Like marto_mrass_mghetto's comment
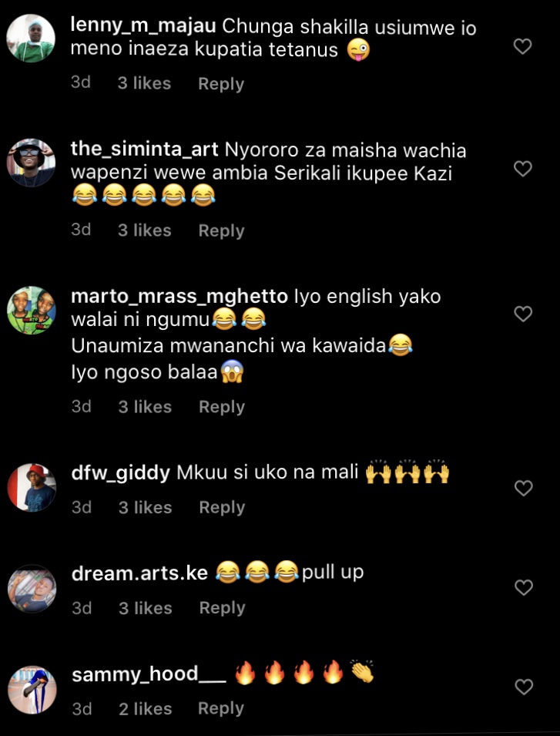560x736 pixels. (x=523, y=314)
